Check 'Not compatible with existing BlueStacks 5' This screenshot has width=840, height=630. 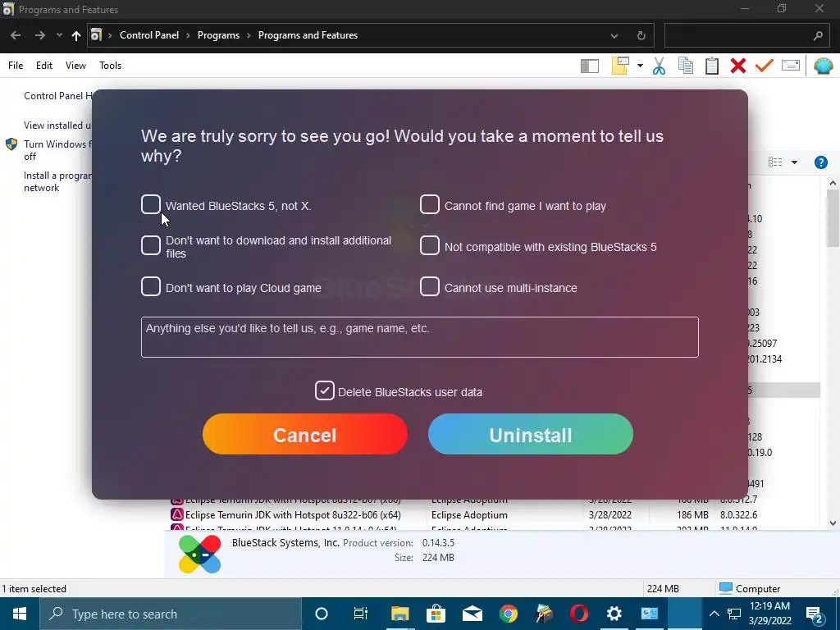point(429,245)
